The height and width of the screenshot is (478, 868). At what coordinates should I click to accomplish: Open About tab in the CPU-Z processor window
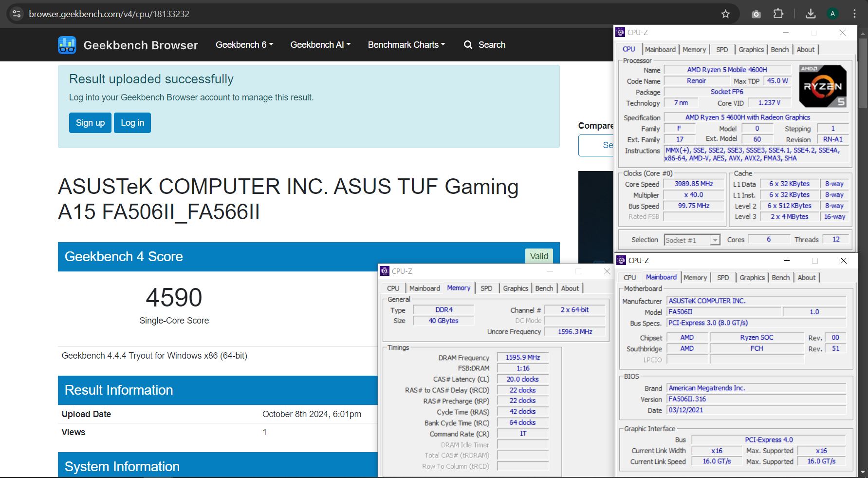coord(806,50)
